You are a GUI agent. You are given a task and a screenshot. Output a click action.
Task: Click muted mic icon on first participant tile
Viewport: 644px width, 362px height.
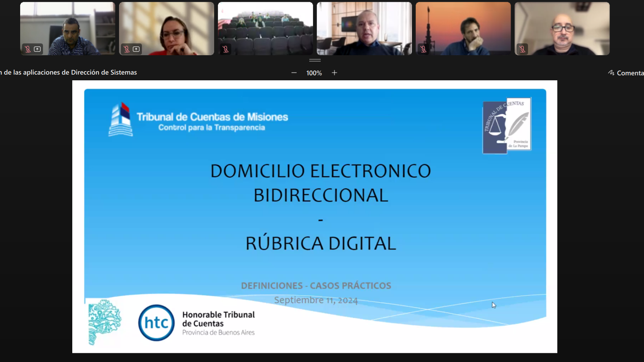coord(28,49)
